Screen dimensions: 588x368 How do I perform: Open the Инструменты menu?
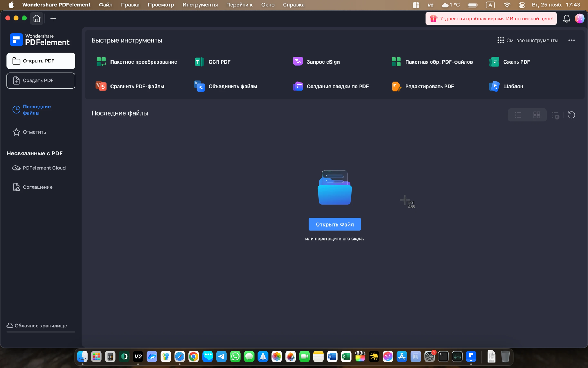click(200, 5)
